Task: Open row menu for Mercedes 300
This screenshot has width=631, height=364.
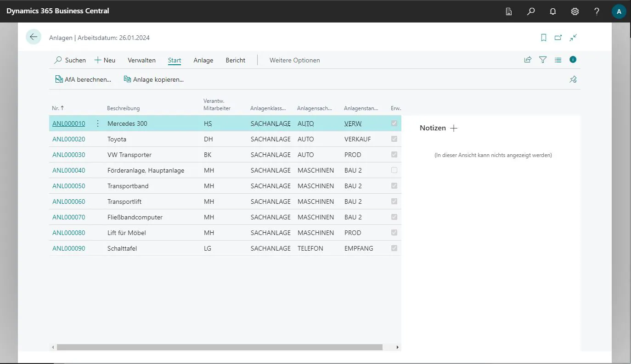Action: coord(97,123)
